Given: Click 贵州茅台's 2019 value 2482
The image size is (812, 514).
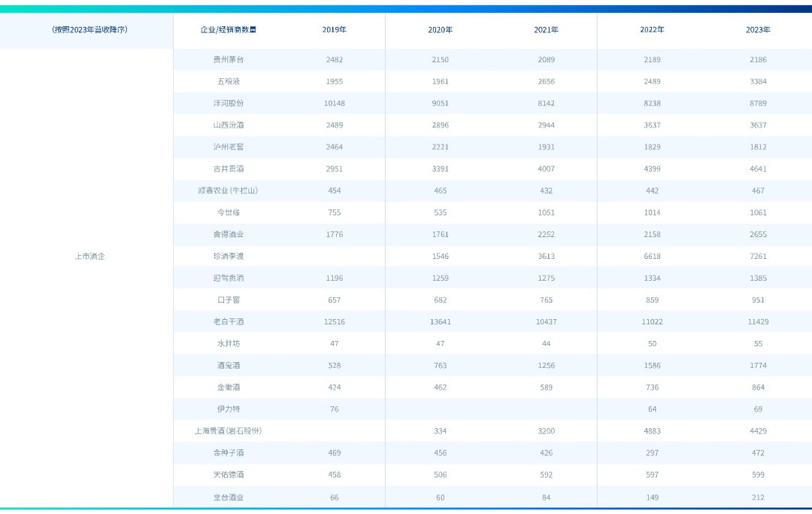Looking at the screenshot, I should (335, 59).
